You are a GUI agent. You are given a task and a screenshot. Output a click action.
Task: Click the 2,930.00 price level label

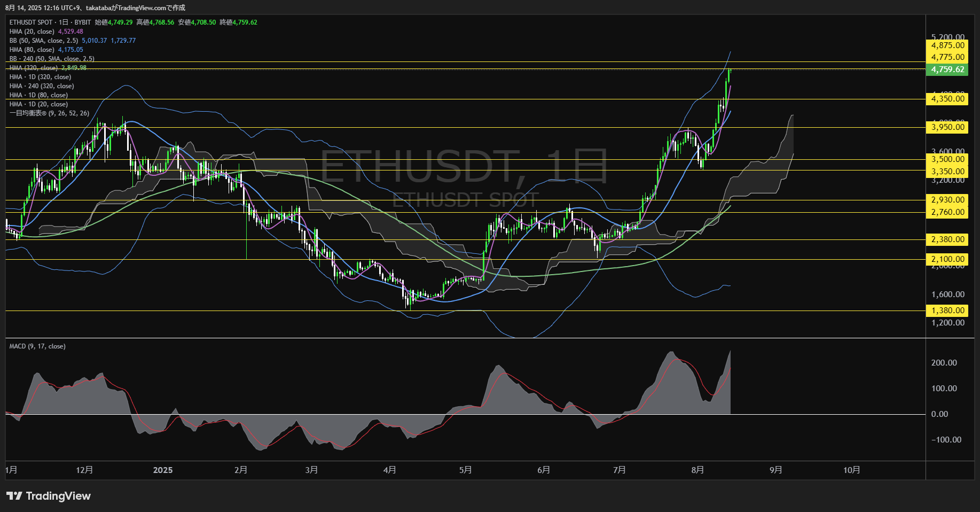[x=948, y=200]
